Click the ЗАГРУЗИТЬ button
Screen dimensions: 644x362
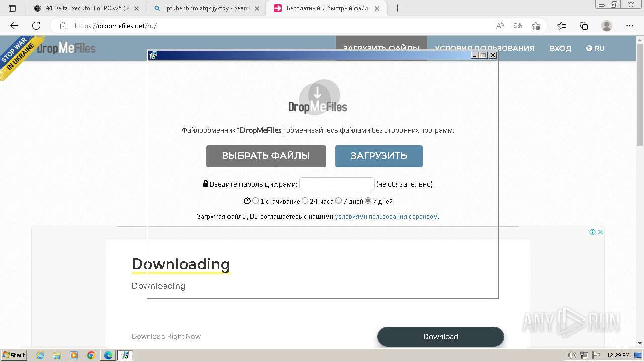[379, 156]
